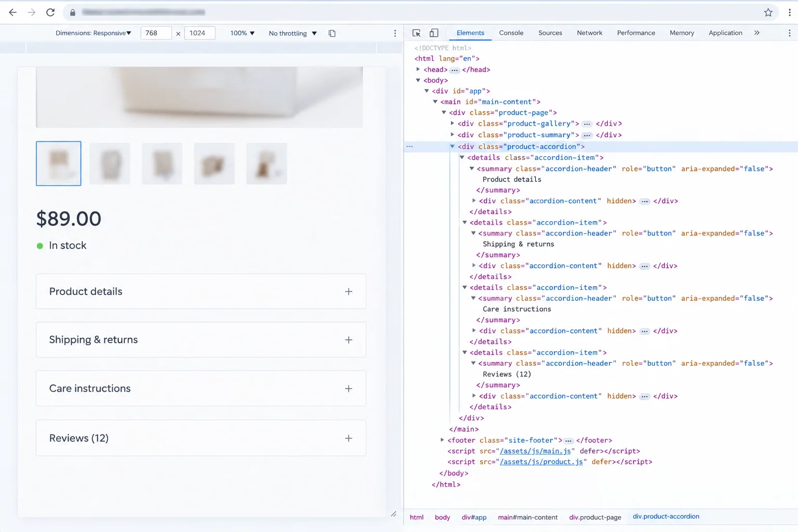Click the plus icon on Reviews (12)
Viewport: 798px width, 532px height.
349,438
